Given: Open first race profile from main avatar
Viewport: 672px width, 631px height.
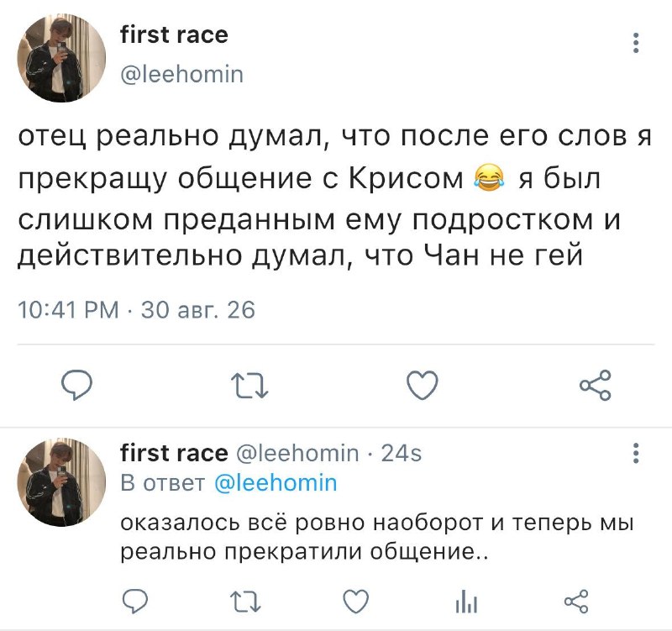Looking at the screenshot, I should click(61, 58).
